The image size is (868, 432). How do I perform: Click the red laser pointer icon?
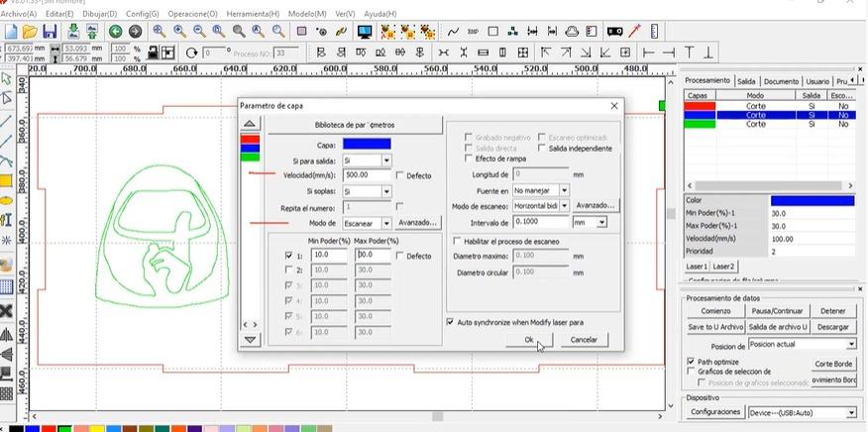(x=634, y=31)
